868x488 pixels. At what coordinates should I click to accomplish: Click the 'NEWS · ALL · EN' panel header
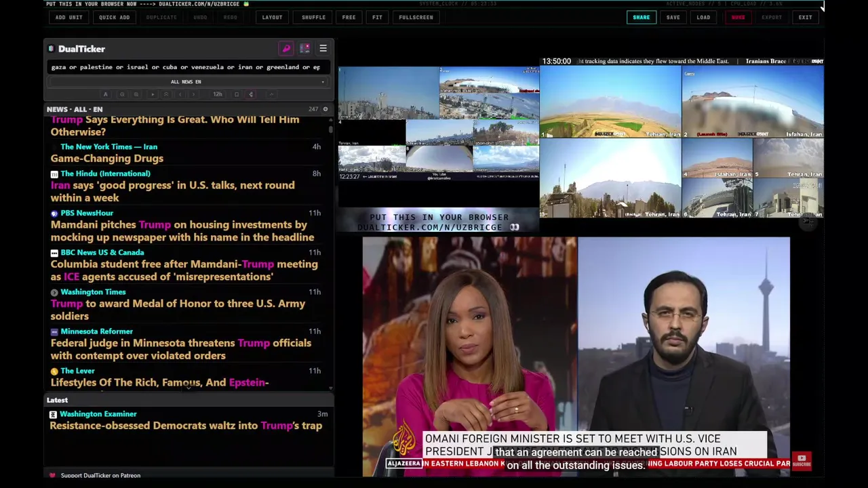coord(75,109)
